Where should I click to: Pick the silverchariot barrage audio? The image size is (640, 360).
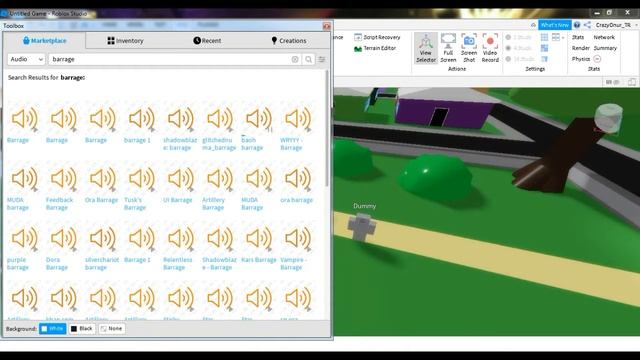pos(102,238)
